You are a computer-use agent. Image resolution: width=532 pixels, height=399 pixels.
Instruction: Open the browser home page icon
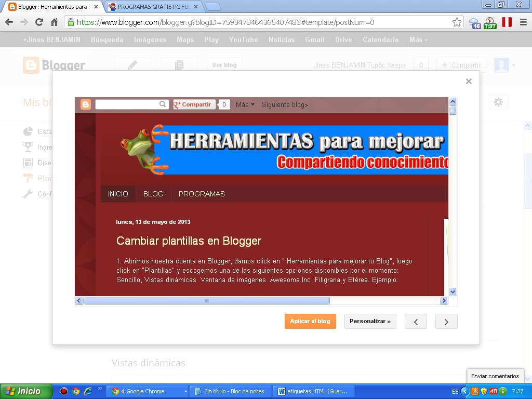(x=54, y=22)
